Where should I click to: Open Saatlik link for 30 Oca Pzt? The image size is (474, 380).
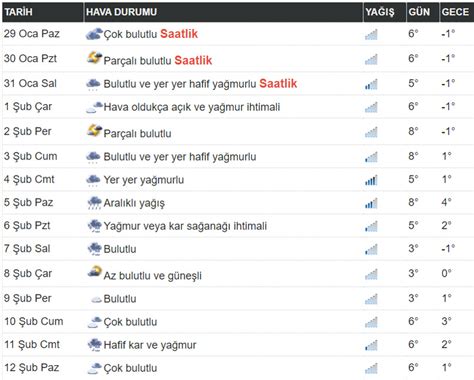click(193, 60)
